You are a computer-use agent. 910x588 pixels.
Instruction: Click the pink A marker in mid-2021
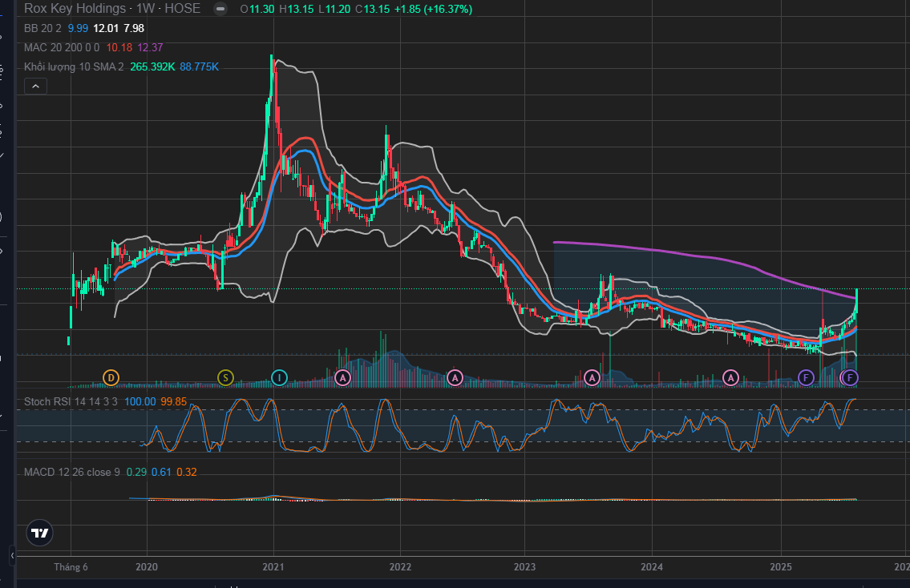342,378
